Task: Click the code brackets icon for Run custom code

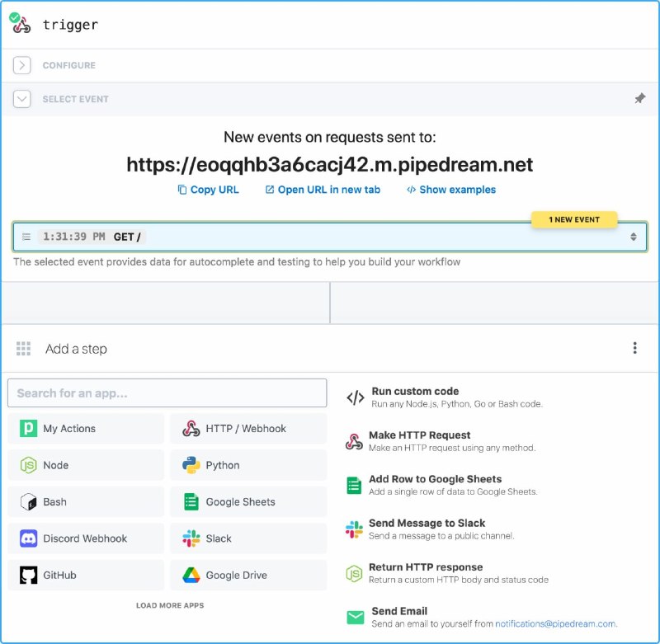Action: coord(356,397)
